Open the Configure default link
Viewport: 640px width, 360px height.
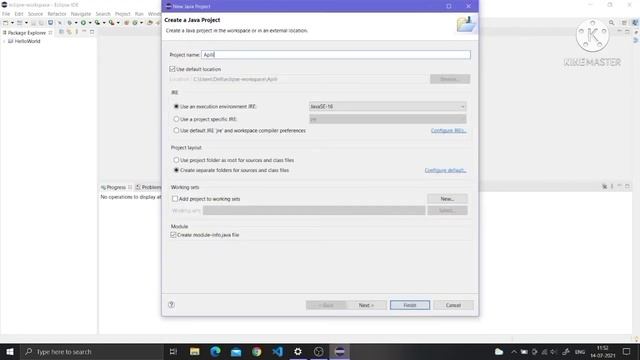[x=445, y=170]
